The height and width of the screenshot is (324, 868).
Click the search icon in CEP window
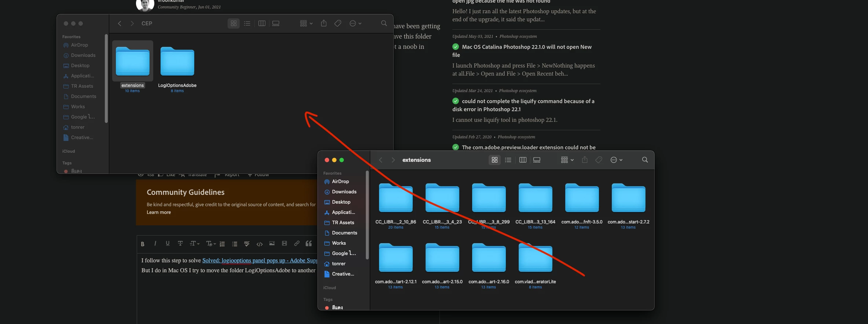click(x=384, y=23)
